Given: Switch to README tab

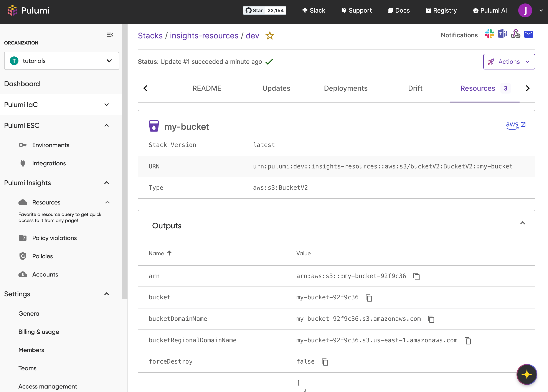Looking at the screenshot, I should click(207, 88).
